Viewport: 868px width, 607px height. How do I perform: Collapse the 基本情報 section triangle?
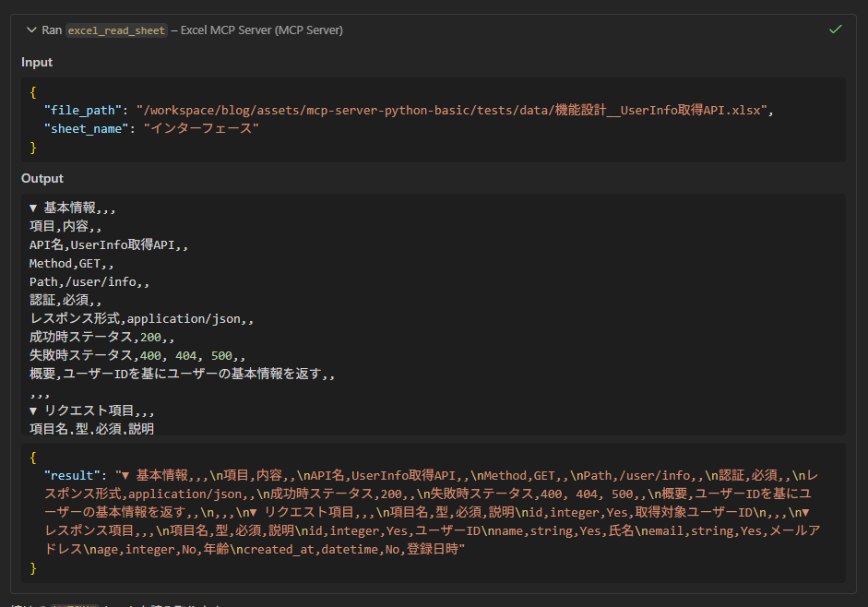[x=35, y=208]
